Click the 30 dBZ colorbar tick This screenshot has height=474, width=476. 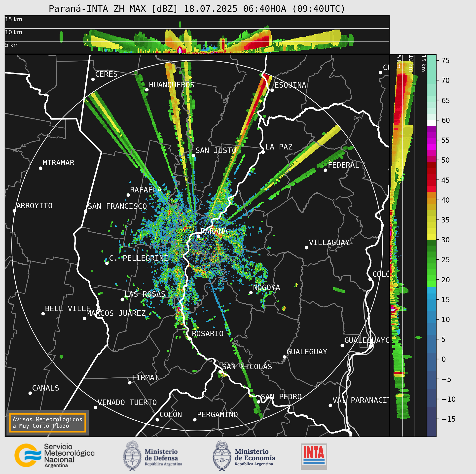point(445,240)
